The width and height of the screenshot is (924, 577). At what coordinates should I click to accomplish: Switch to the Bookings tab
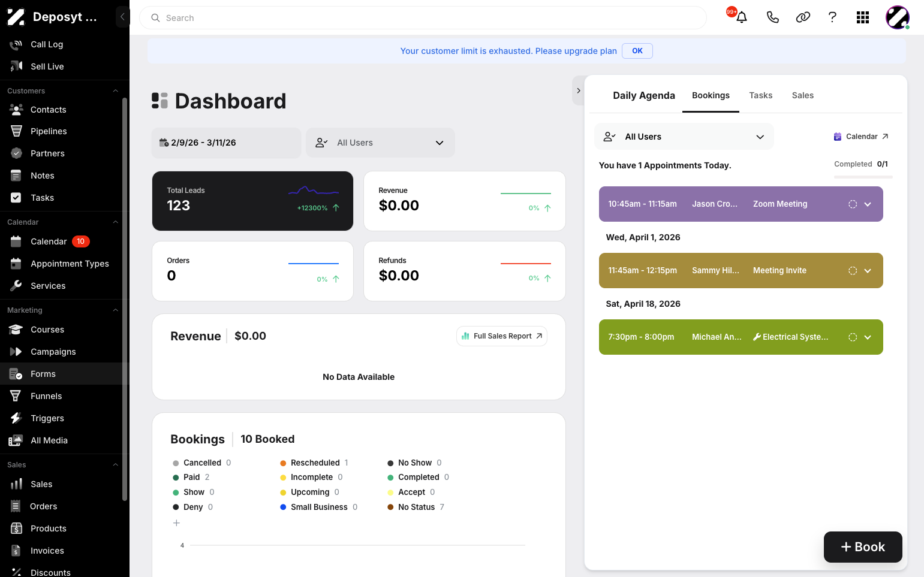pos(711,95)
